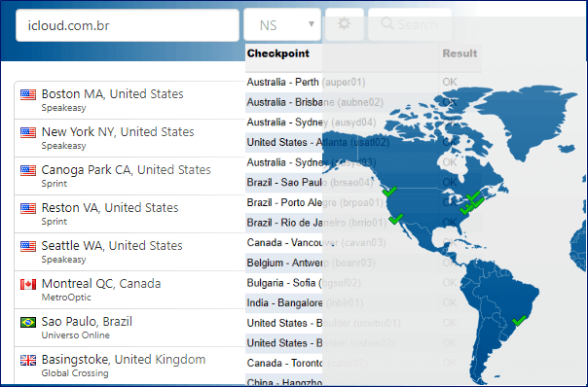
Task: Click the green checkmark near Southern California on map
Action: (x=395, y=219)
